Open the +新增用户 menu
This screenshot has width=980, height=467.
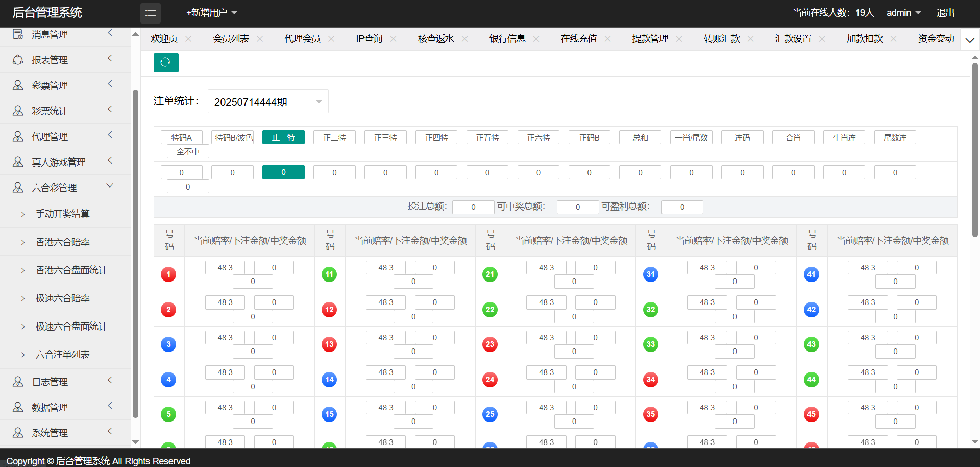click(212, 13)
